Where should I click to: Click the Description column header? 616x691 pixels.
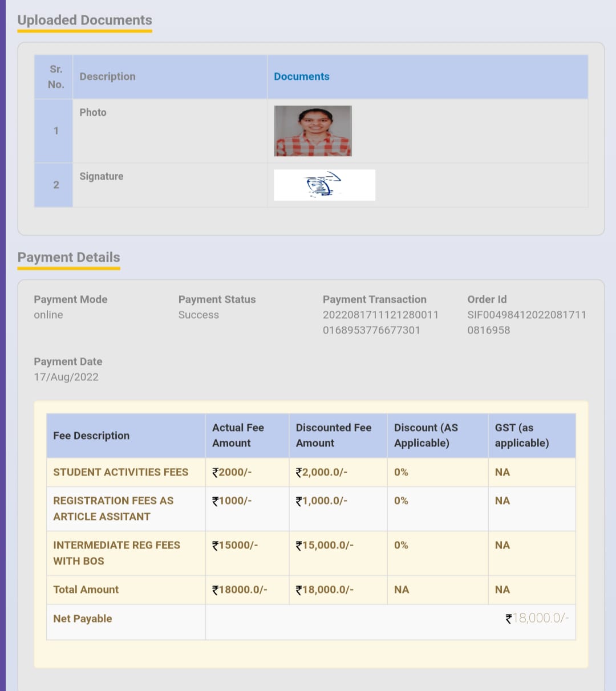click(x=107, y=76)
